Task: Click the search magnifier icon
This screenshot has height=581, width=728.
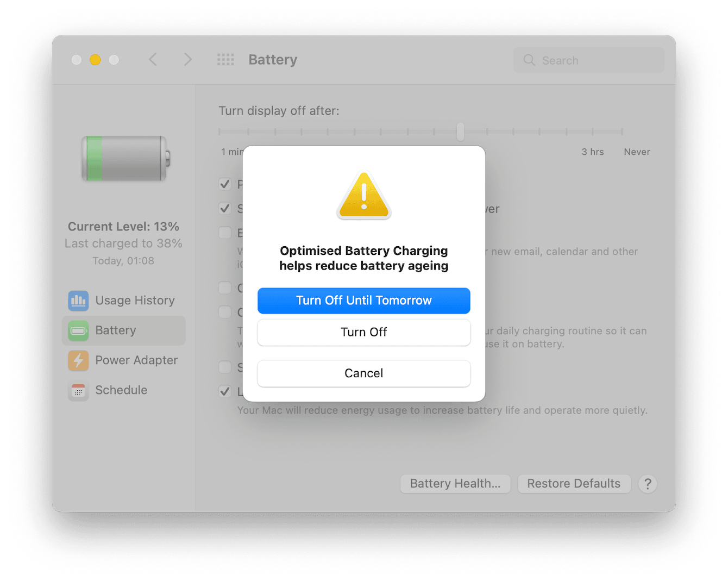Action: tap(529, 60)
